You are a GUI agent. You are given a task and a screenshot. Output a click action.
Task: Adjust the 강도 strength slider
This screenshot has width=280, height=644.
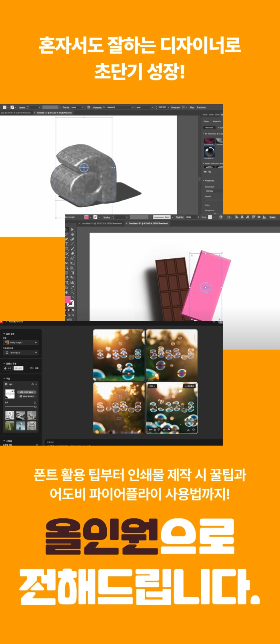click(20, 407)
